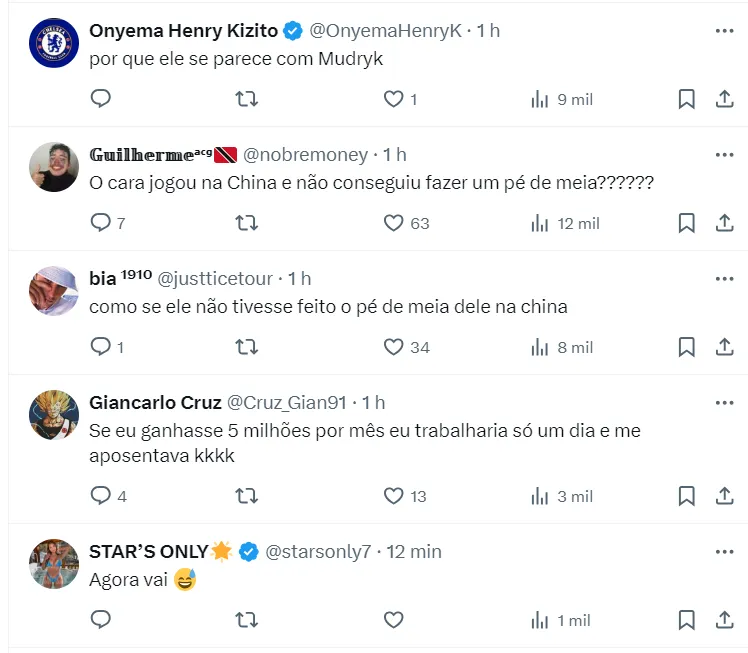Expand more menu for Giancarlo Cruz's tweet
The image size is (748, 653).
[x=725, y=403]
